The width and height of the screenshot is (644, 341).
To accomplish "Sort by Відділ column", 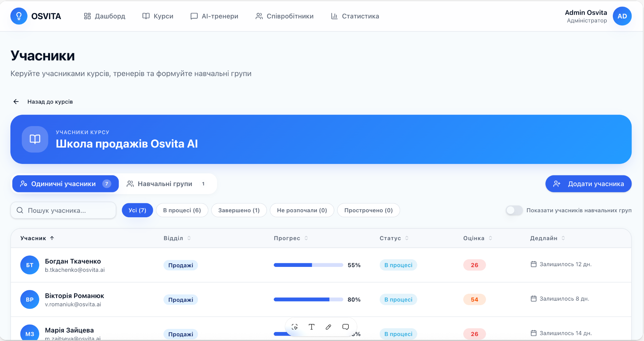I will [x=177, y=238].
